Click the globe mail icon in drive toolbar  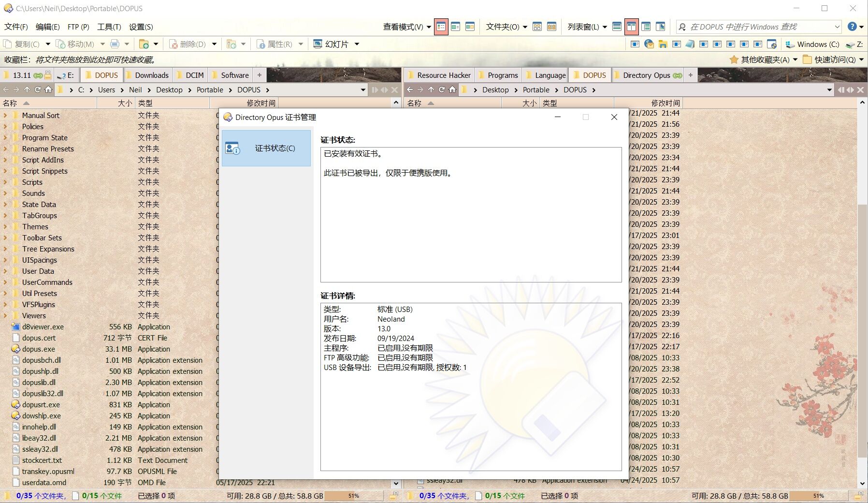click(x=649, y=44)
